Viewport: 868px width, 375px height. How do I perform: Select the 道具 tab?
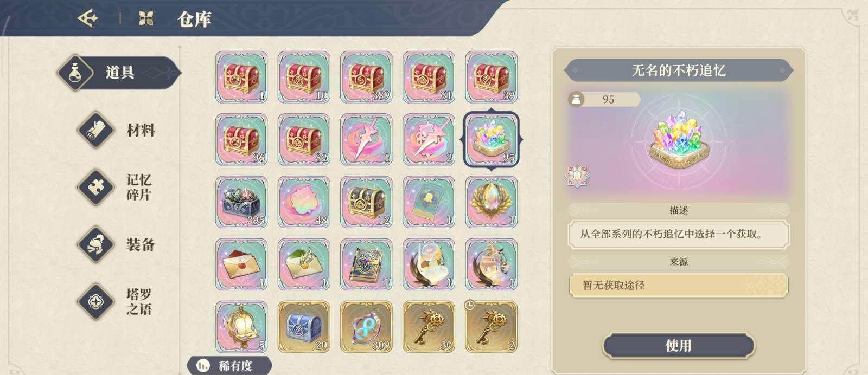(119, 73)
